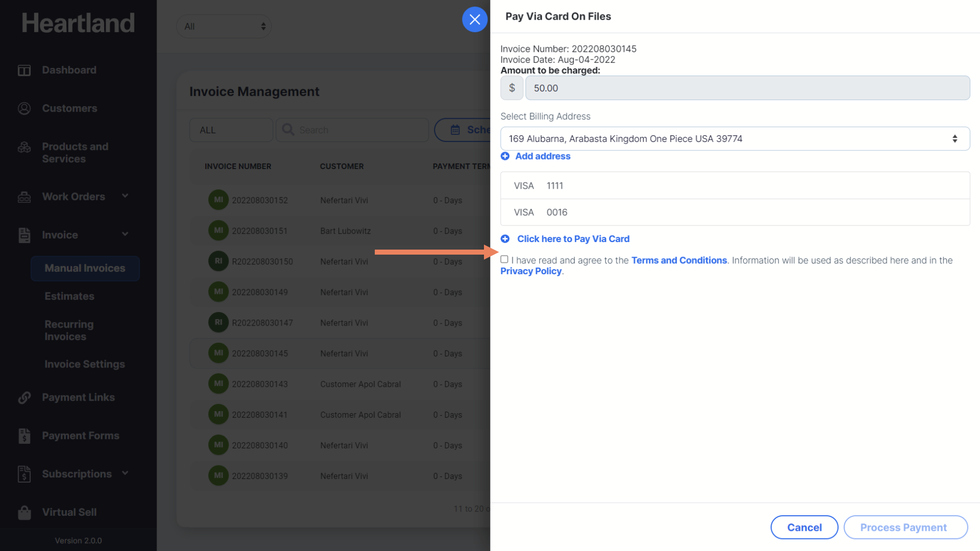This screenshot has height=551, width=980.
Task: Click the Virtual Sell bag icon
Action: [x=24, y=512]
